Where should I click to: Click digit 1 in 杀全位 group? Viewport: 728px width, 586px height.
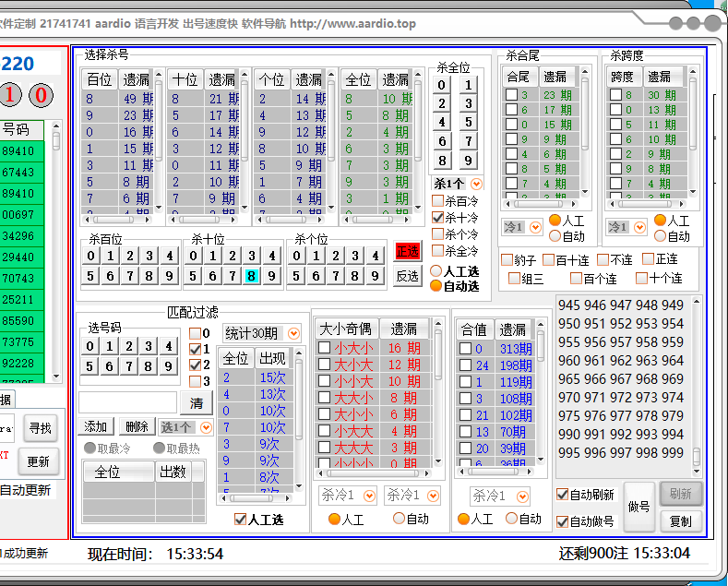point(468,85)
